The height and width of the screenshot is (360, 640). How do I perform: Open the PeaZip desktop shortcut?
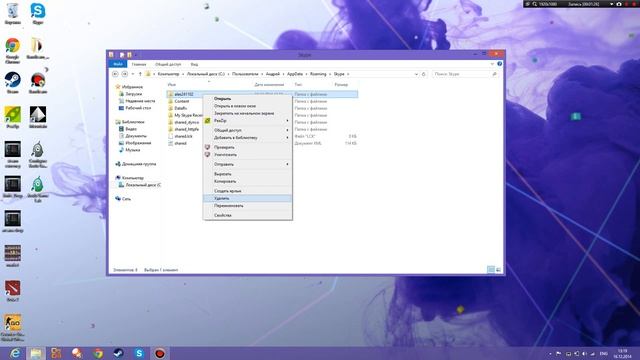13,117
